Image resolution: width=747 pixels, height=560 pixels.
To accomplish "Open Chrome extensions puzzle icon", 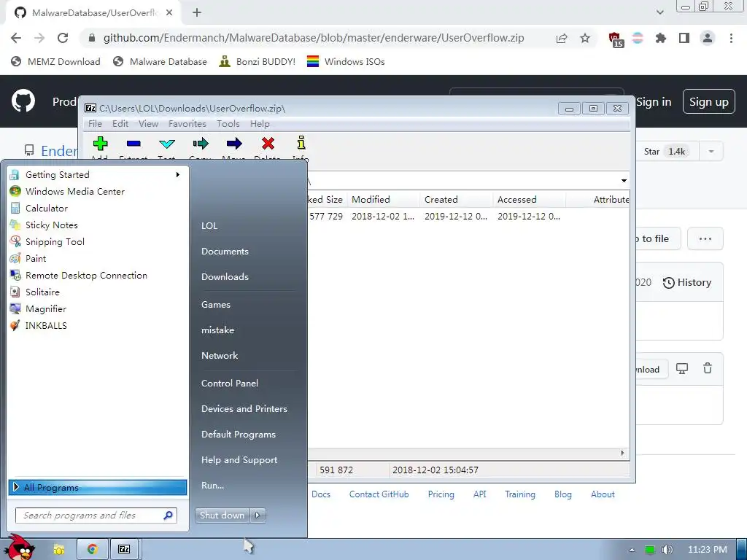I will [x=661, y=38].
